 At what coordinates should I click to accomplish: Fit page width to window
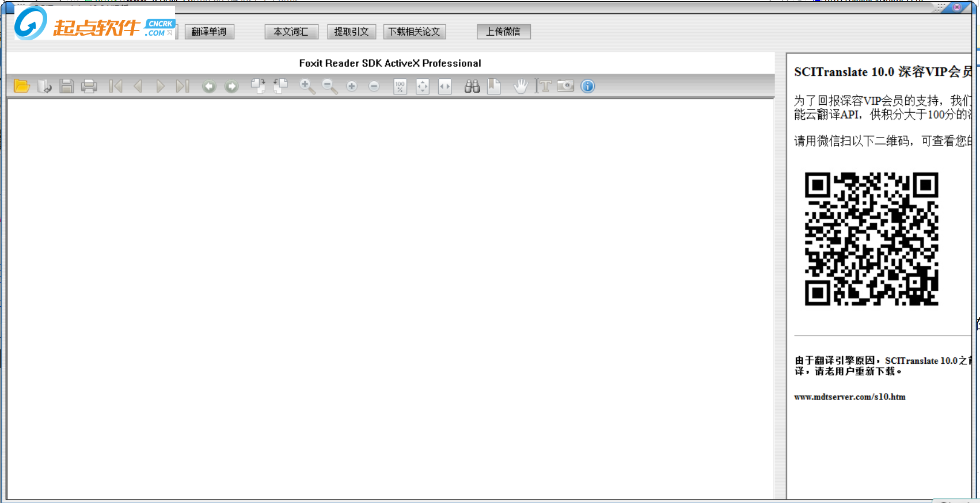tap(445, 86)
